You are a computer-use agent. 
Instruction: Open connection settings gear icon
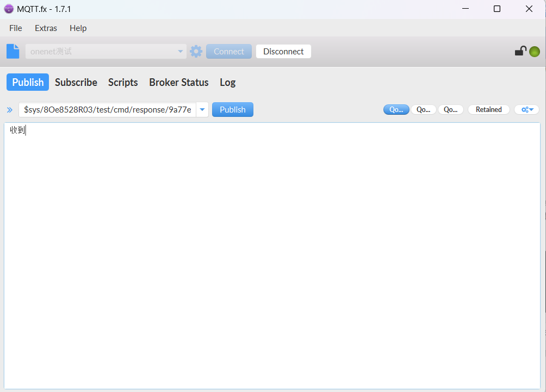(x=196, y=52)
